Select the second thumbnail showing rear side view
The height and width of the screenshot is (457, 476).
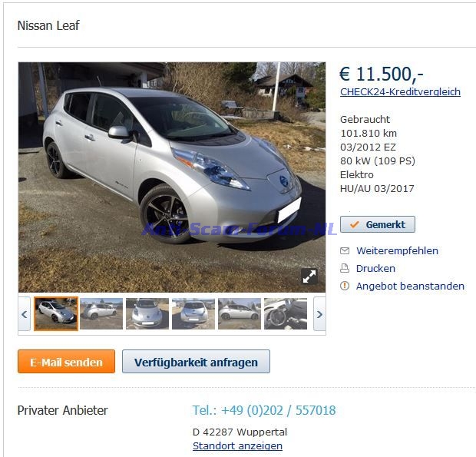tap(101, 313)
